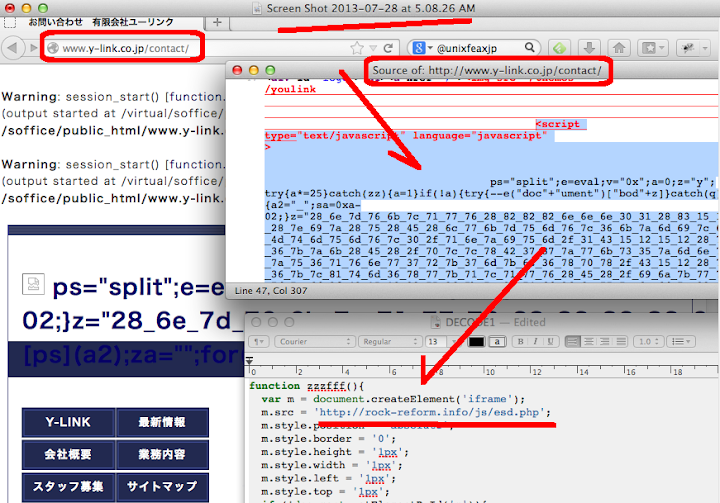Reload the page with the refresh icon
The height and width of the screenshot is (503, 720).
pos(388,48)
